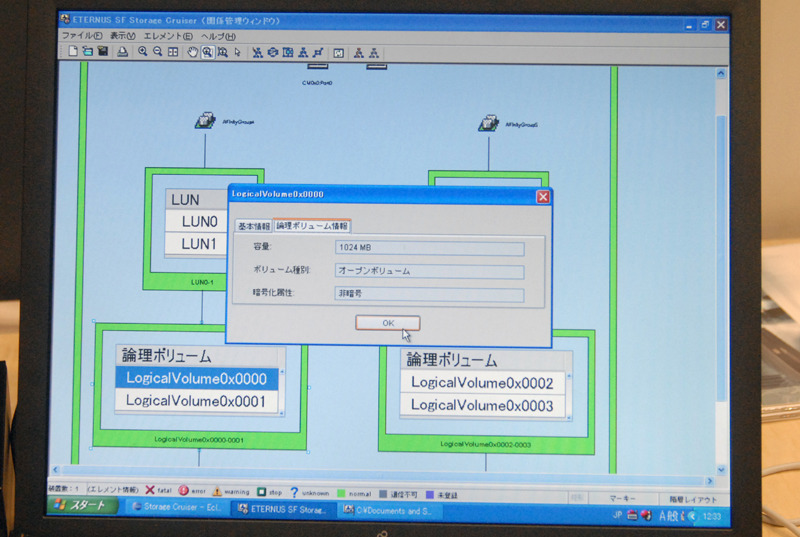Click the horizontal scrollbar right arrow
The image size is (800, 537).
coord(710,481)
